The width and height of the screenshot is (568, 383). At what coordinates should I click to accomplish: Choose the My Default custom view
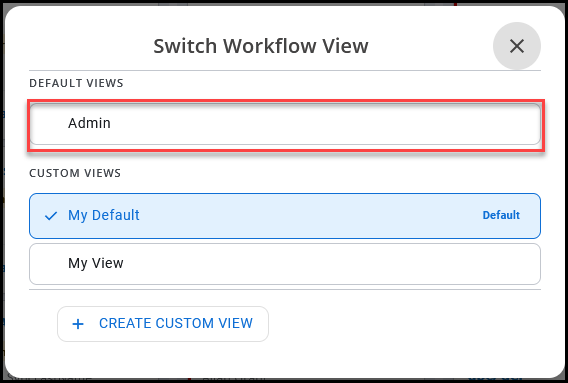click(x=285, y=216)
